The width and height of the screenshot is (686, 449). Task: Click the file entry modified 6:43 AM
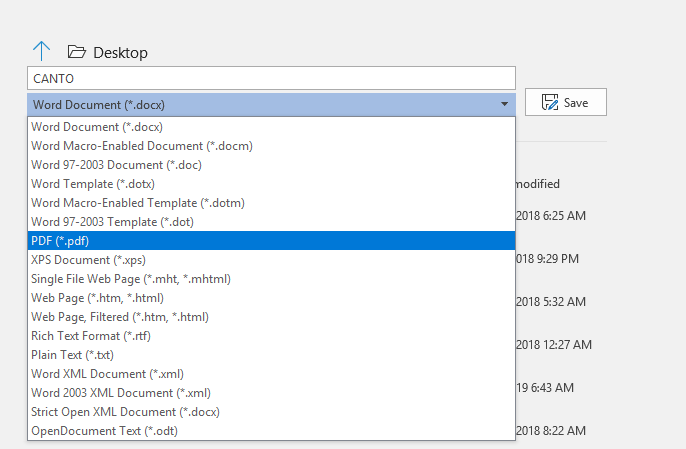(x=545, y=388)
